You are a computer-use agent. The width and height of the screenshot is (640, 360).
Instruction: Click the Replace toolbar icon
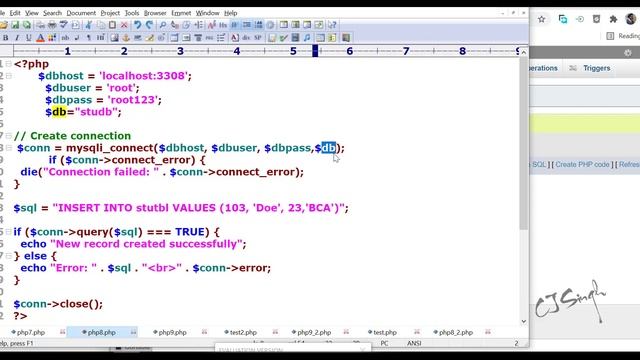[x=174, y=25]
